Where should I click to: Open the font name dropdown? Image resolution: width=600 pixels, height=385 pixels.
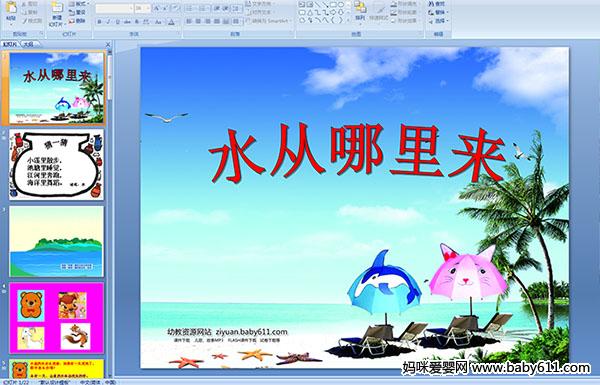[x=115, y=8]
